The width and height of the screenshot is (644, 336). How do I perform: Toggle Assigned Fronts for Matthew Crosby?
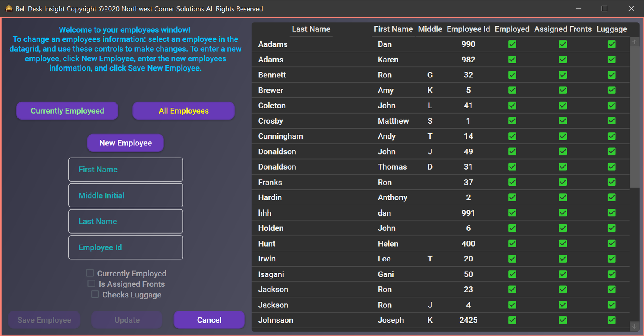coord(563,121)
